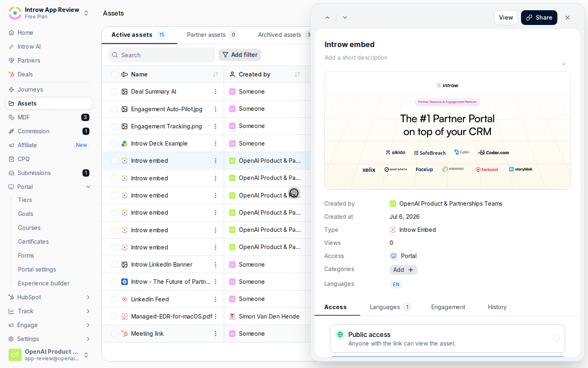The width and height of the screenshot is (588, 368).
Task: Click the Deals HubSpot icon in sidebar
Action: click(11, 74)
